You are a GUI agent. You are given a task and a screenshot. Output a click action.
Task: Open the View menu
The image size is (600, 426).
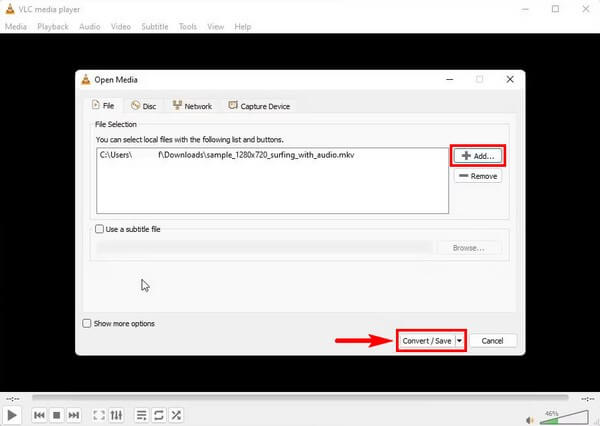[x=215, y=26]
